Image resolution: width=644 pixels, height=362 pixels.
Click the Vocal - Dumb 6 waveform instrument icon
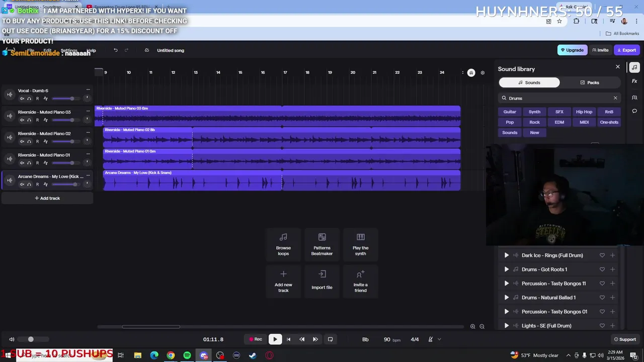pyautogui.click(x=10, y=95)
